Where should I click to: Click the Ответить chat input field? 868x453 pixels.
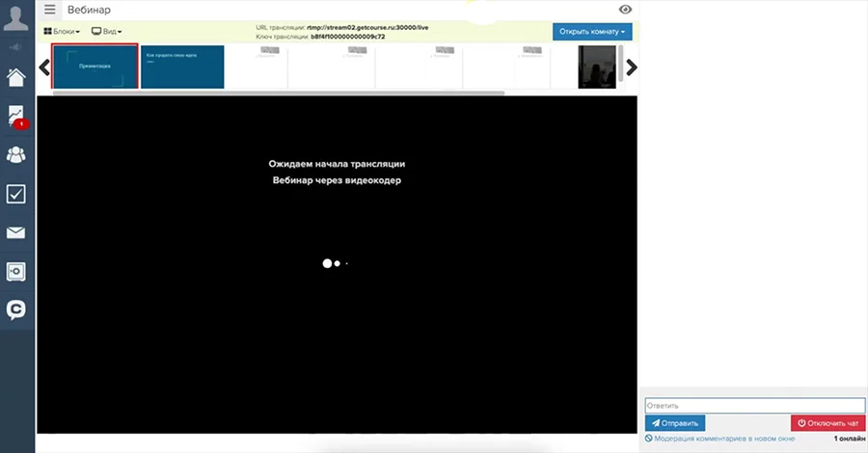[754, 406]
